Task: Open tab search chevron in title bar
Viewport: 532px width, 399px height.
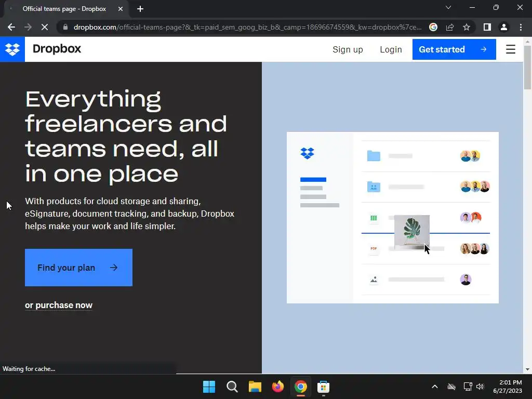Action: pos(448,7)
